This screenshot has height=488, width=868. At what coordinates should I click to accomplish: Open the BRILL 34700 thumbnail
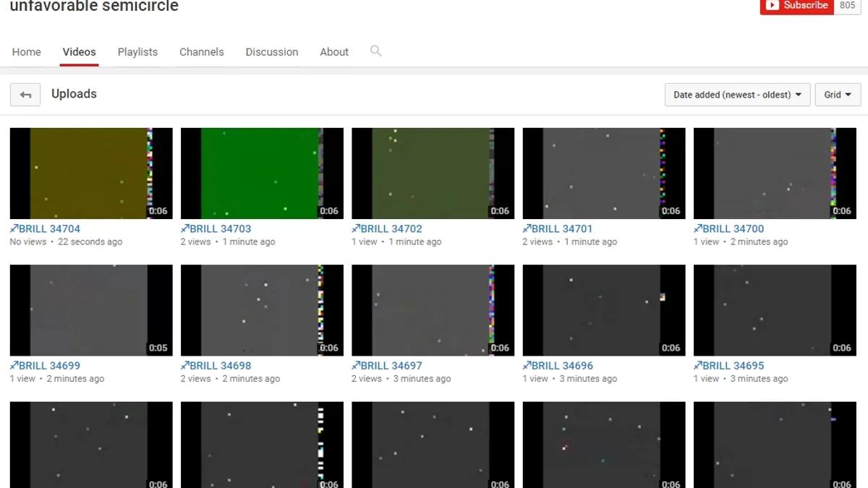pos(775,174)
